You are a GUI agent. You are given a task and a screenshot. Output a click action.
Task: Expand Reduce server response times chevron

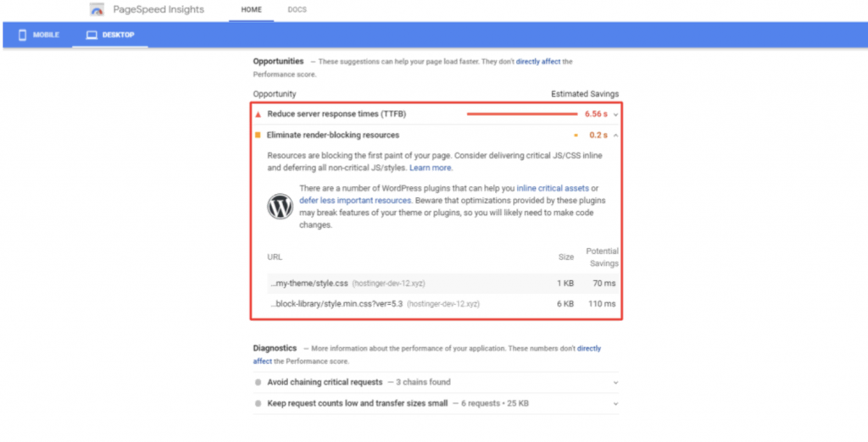coord(615,114)
